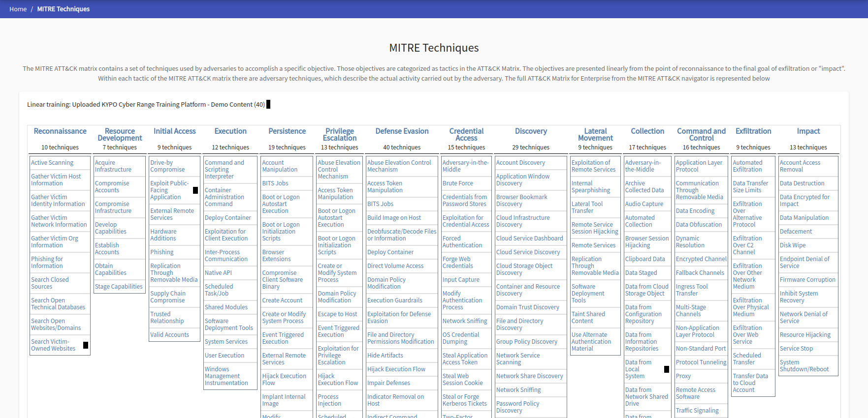Select Container Administration Command

[x=224, y=197]
